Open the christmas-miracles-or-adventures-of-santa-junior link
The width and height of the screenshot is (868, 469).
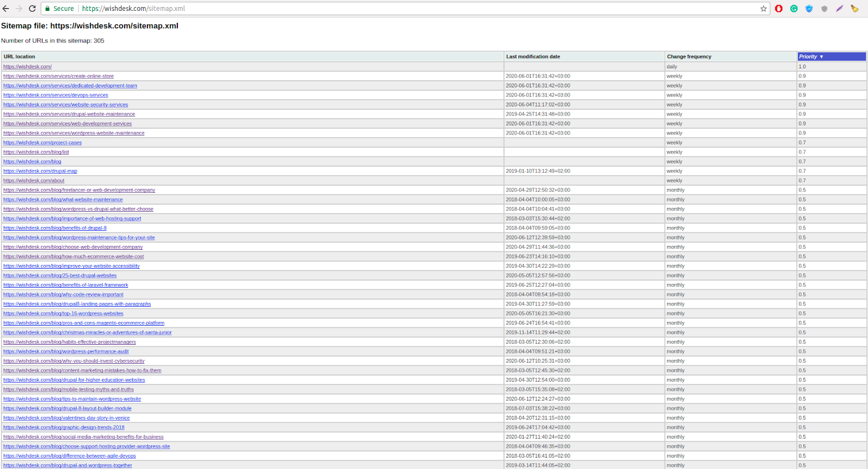[87, 333]
